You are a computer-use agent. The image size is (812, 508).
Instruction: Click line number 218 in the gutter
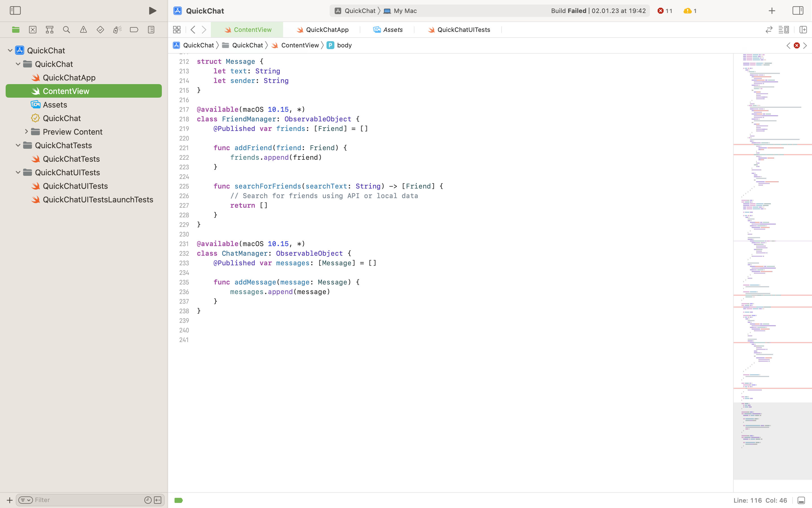point(184,119)
